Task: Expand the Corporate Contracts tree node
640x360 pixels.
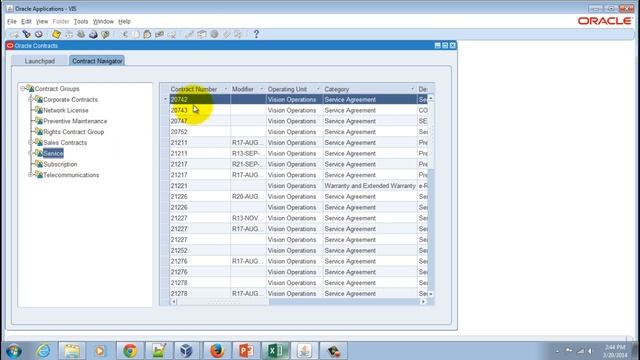Action: (x=31, y=100)
